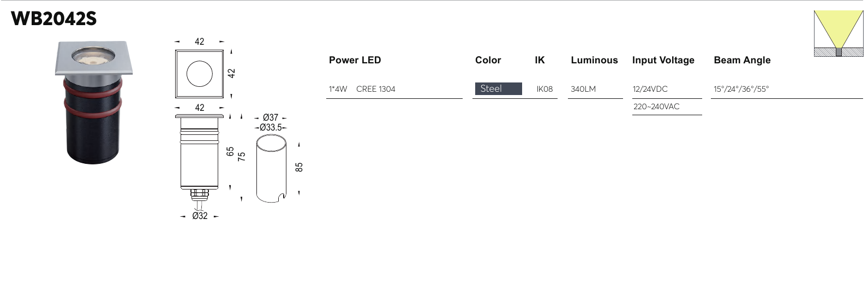
Task: Select the Input Voltage column header
Action: [663, 61]
